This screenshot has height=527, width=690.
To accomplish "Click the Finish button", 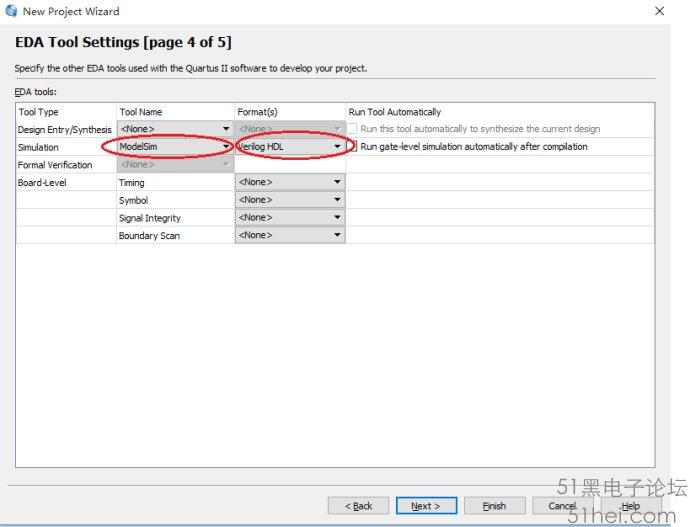I will 495,506.
